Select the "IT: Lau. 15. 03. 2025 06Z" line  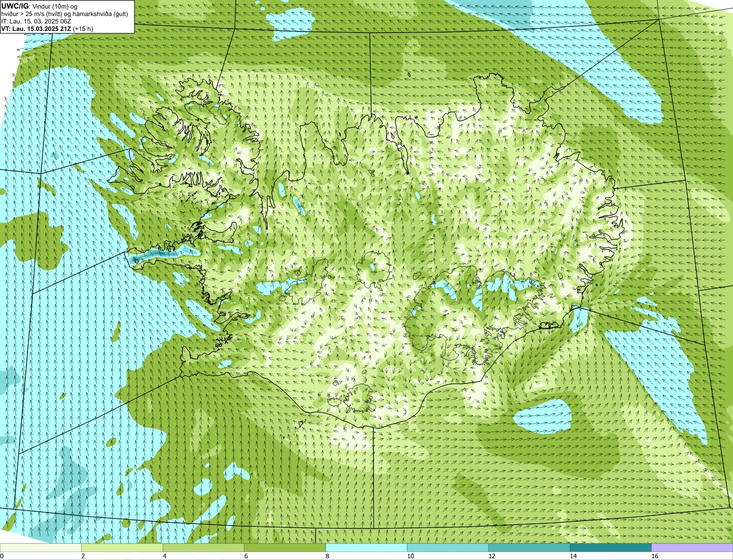pos(36,21)
